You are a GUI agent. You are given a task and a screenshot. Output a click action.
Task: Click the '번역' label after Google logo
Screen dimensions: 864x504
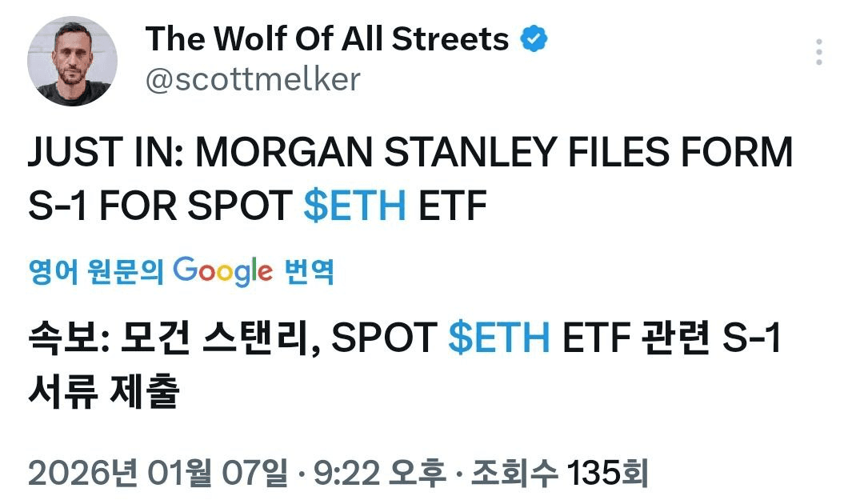(309, 274)
